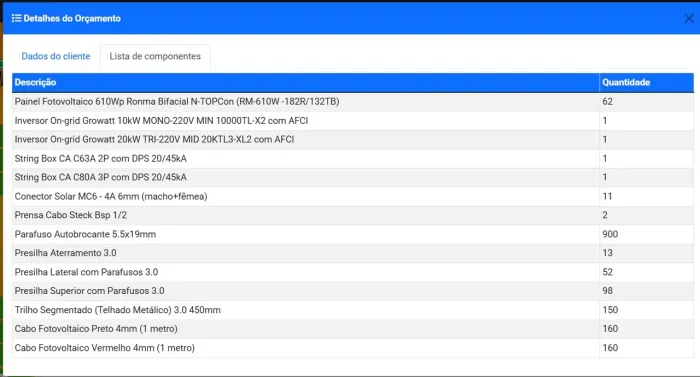Image resolution: width=700 pixels, height=377 pixels.
Task: Click the Presilha Superior com Parafusos row
Action: [x=353, y=291]
